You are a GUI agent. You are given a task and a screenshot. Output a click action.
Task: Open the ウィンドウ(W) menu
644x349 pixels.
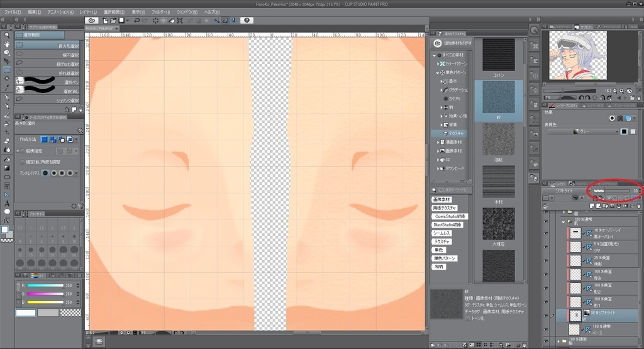187,12
